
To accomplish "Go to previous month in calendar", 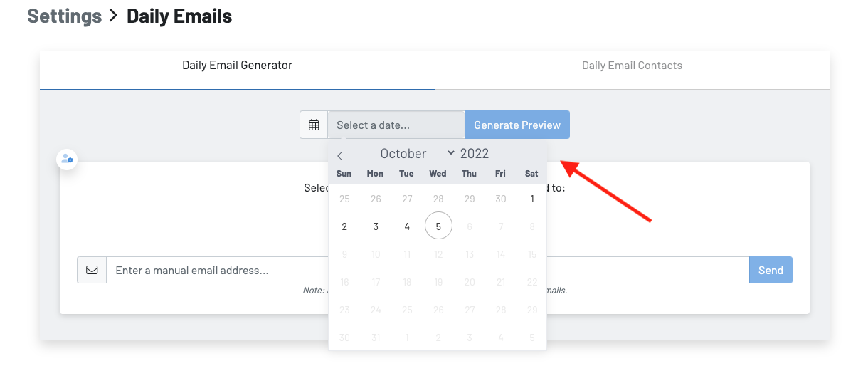I will [x=340, y=155].
